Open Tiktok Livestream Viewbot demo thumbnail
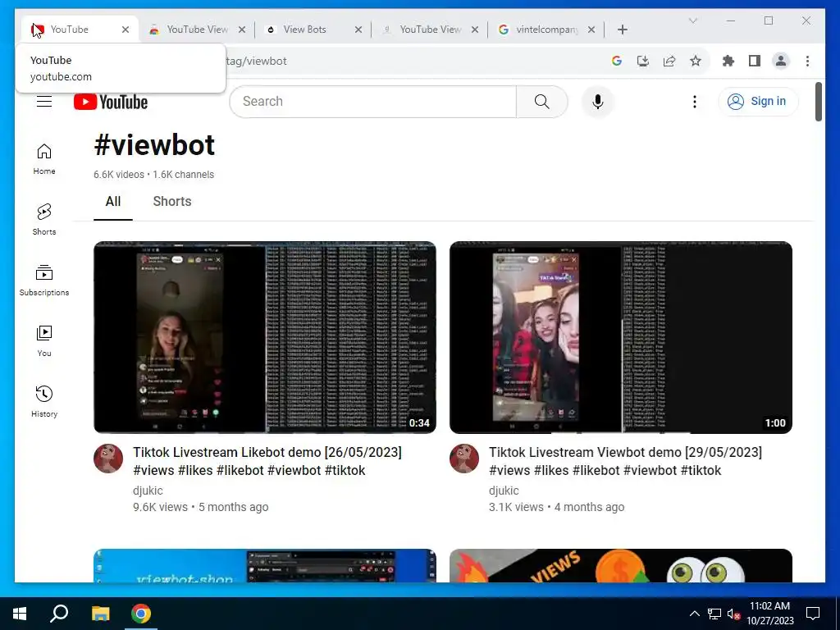Screen dimensions: 840x630 [x=620, y=337]
